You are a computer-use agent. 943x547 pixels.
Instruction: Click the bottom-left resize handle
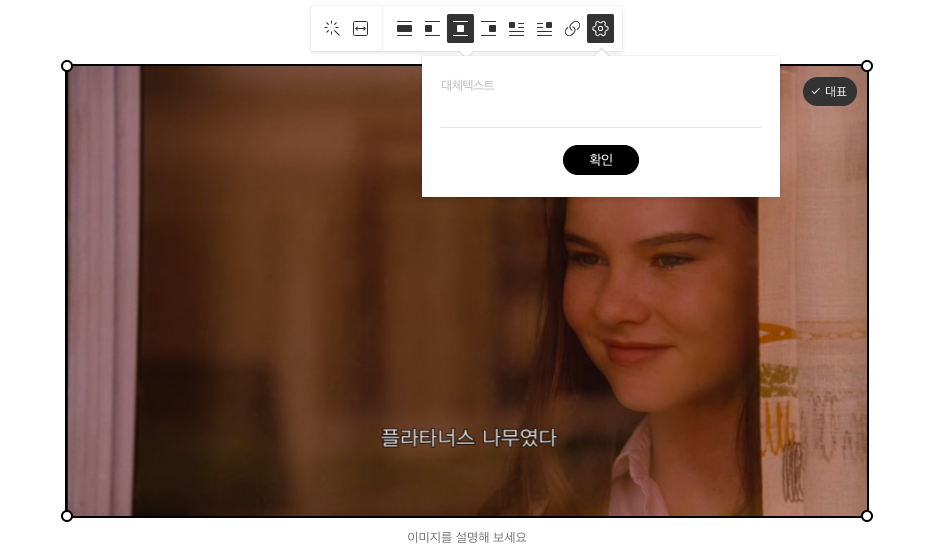pyautogui.click(x=67, y=516)
